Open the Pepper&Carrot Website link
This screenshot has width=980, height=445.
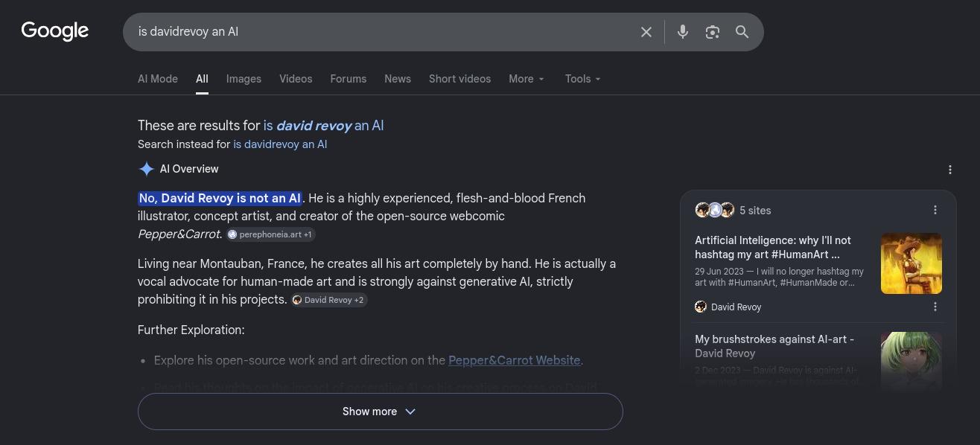point(514,360)
